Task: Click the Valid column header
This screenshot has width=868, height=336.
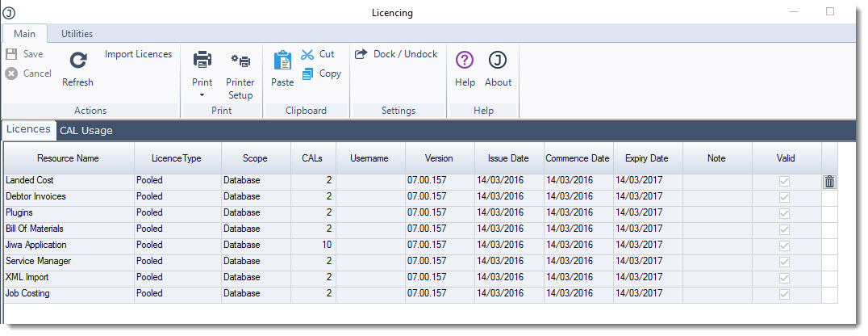Action: coord(787,158)
